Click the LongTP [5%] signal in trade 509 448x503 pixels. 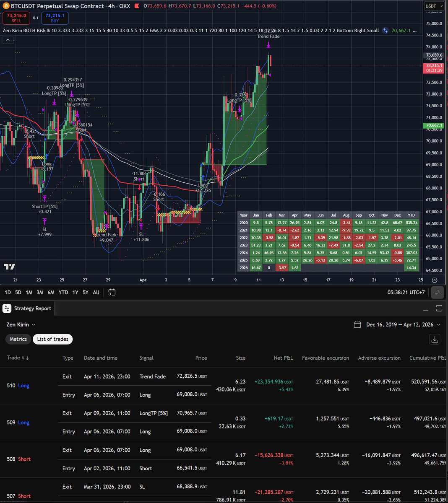tap(154, 413)
